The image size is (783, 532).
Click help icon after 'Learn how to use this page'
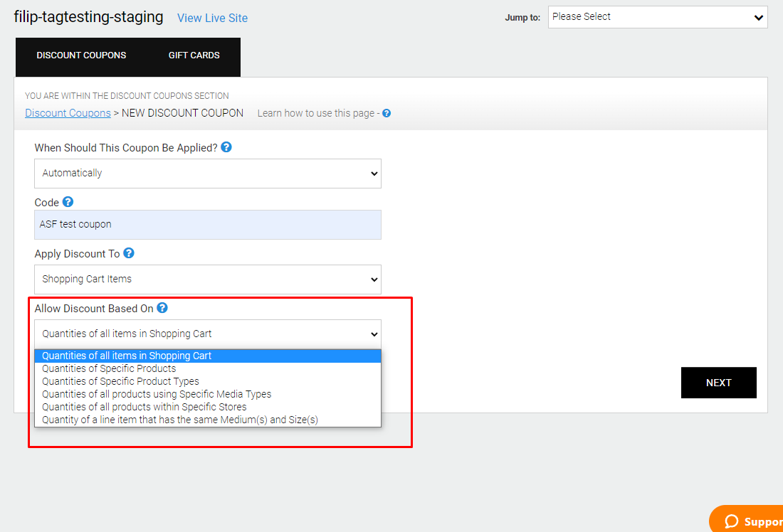[x=387, y=113]
